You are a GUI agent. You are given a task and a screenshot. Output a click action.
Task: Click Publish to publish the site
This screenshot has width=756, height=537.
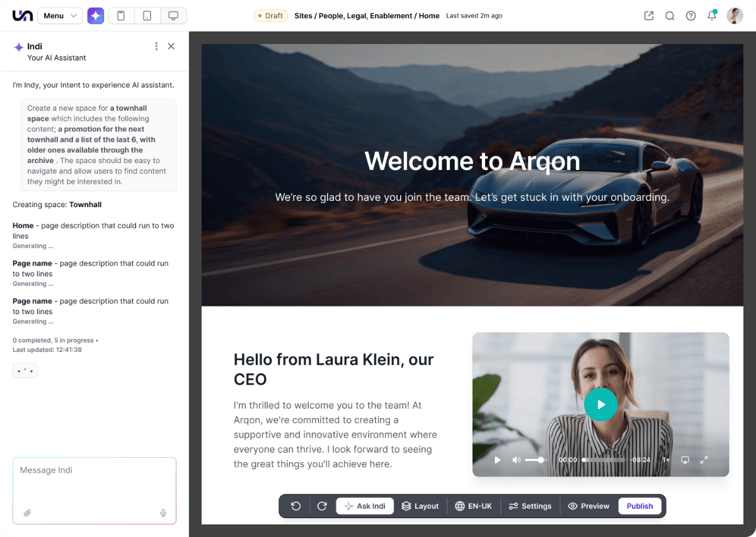pos(639,506)
